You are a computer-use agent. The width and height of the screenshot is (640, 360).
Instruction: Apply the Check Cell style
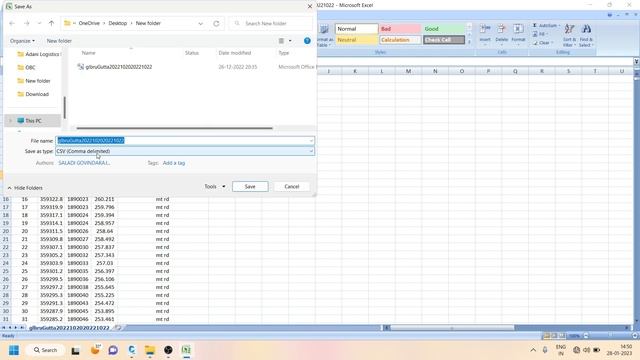point(444,40)
